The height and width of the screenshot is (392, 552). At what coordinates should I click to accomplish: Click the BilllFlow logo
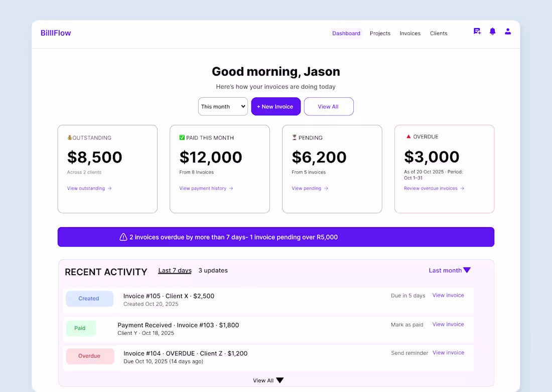pos(56,33)
